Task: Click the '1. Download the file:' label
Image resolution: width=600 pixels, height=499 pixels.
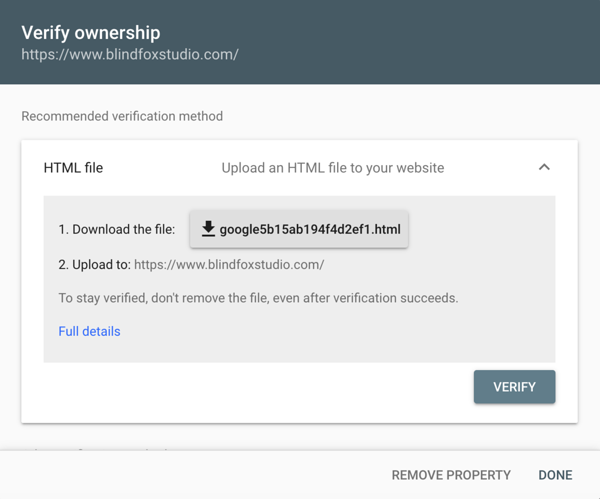Action: [x=117, y=229]
